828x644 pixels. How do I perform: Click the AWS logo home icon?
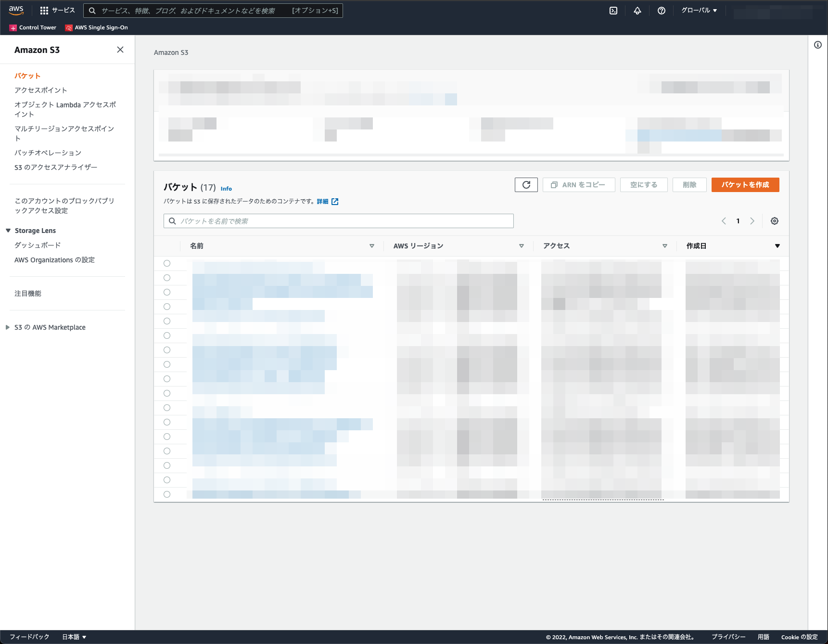click(x=16, y=10)
